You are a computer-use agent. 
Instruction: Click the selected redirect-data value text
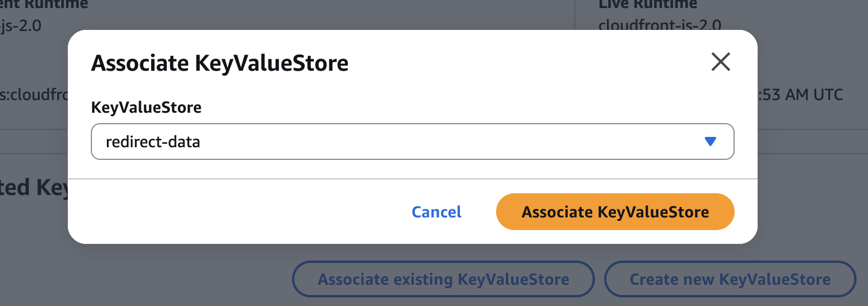point(153,142)
